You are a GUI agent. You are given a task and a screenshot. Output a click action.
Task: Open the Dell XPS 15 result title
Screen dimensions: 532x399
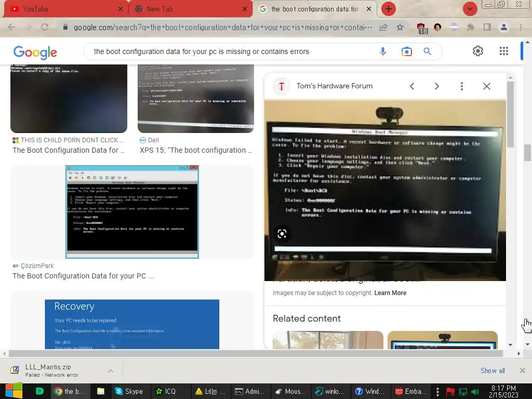196,150
